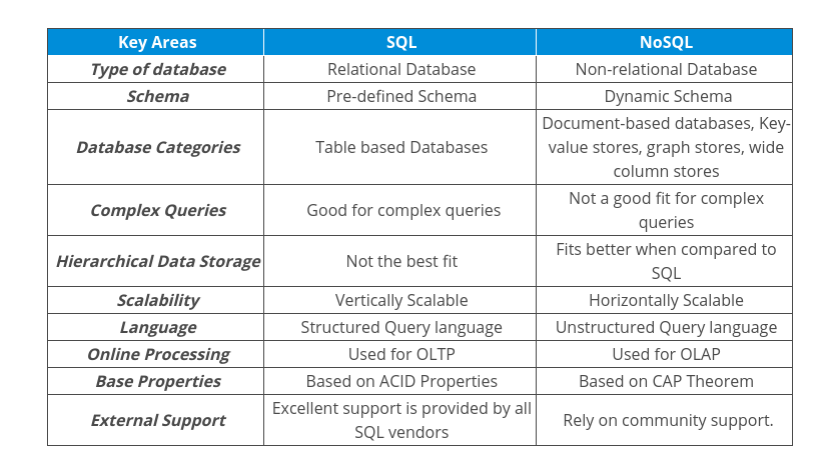Image resolution: width=826 pixels, height=469 pixels.
Task: Select the Used for OLAP cell
Action: click(x=665, y=354)
